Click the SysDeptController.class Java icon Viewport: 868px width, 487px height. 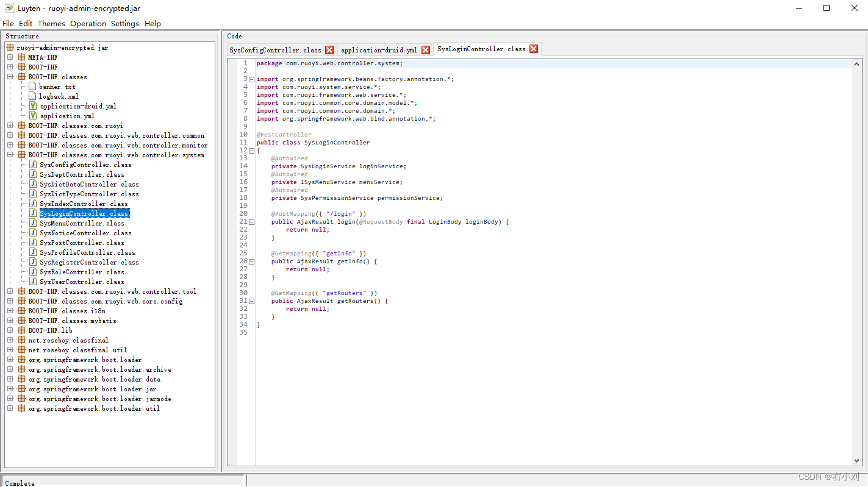point(33,174)
